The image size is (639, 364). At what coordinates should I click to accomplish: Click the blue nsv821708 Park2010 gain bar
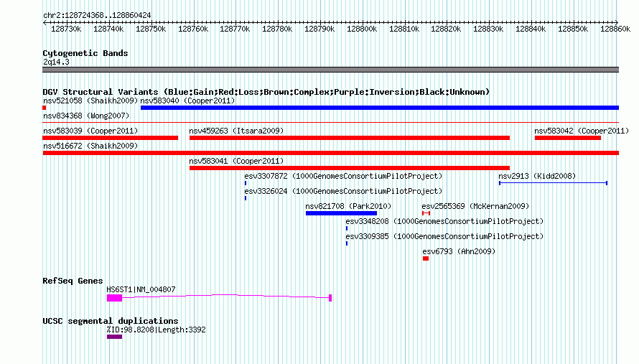341,213
